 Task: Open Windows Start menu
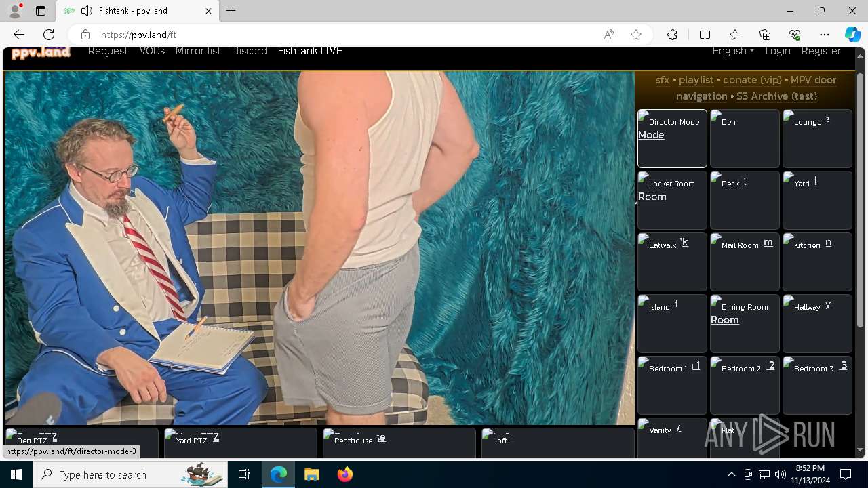pyautogui.click(x=16, y=474)
